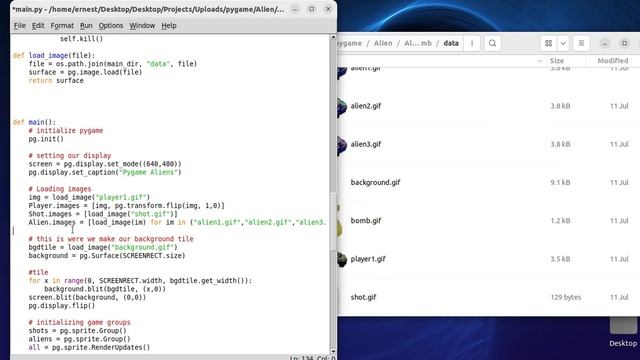Viewport: 640px width, 360px height.
Task: Click the data breadcrumb folder
Action: pos(451,43)
